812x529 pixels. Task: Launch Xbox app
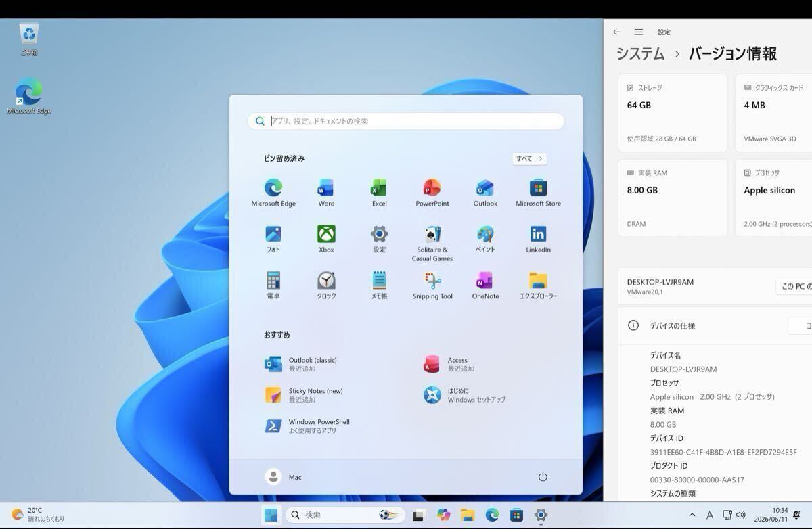[x=326, y=239]
